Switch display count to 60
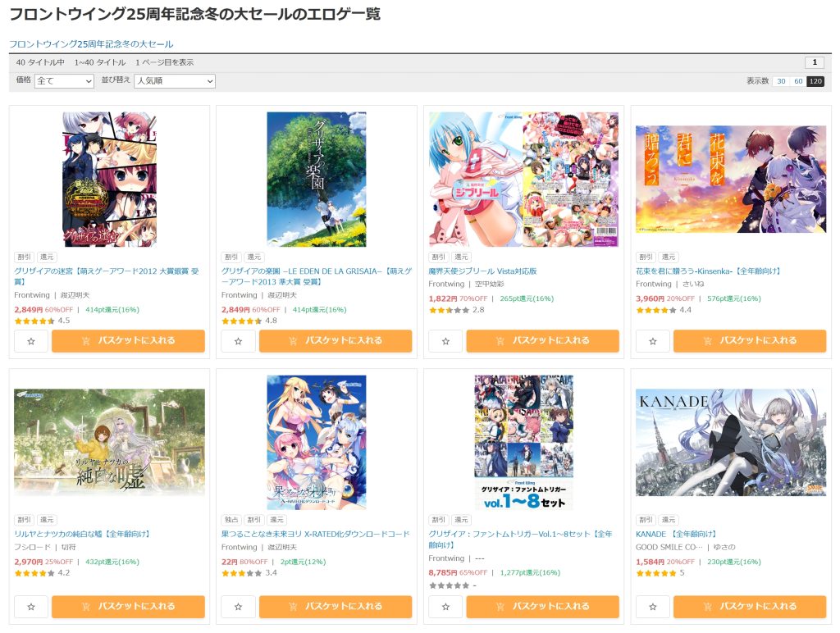The height and width of the screenshot is (633, 840). [x=798, y=81]
